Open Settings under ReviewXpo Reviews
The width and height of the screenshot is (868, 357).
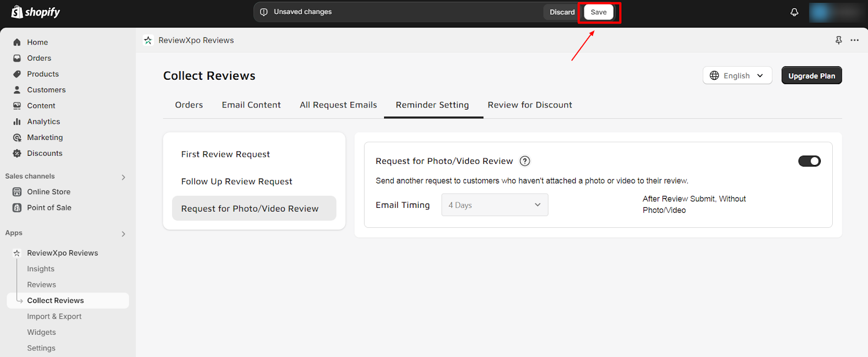coord(41,348)
